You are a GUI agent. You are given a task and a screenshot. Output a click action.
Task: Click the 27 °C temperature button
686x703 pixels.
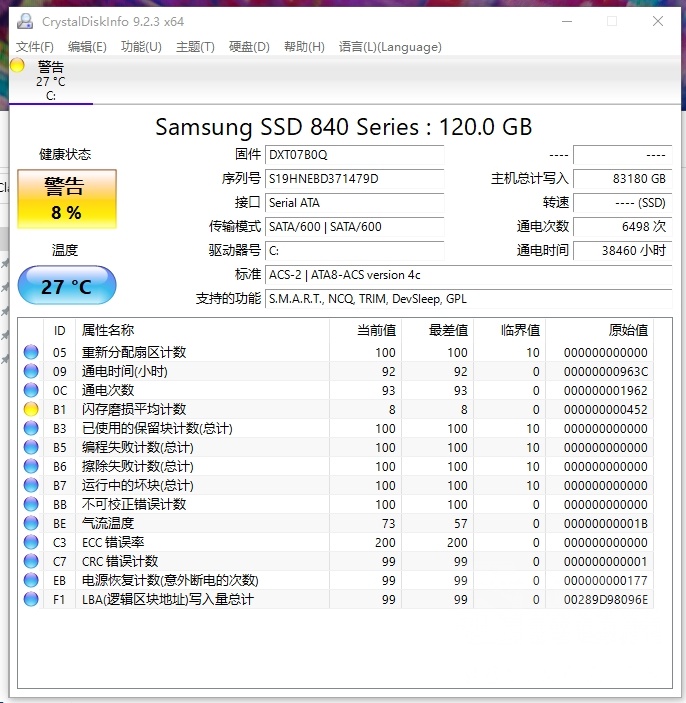(66, 286)
